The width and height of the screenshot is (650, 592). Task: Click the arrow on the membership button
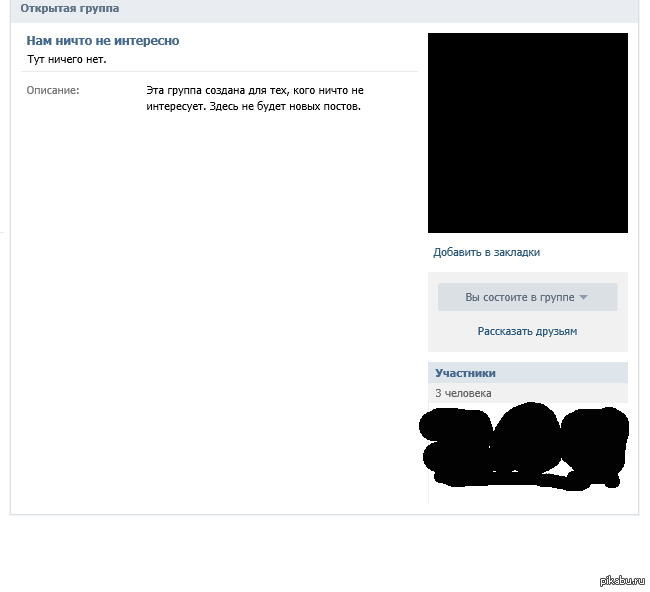click(x=583, y=297)
